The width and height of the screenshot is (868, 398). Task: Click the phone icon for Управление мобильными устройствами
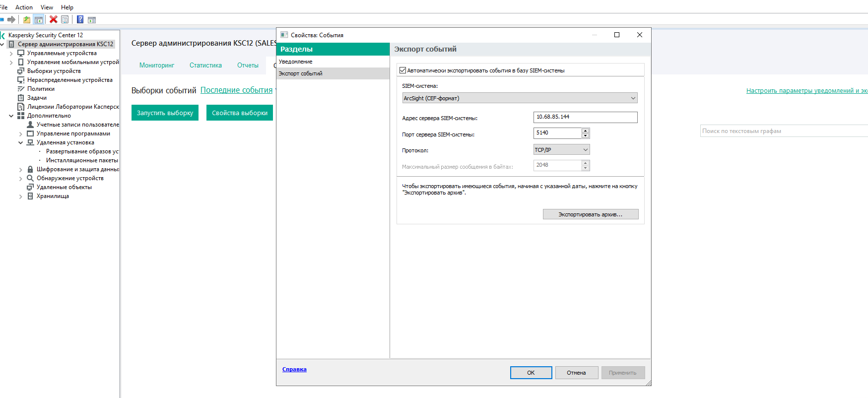tap(21, 62)
